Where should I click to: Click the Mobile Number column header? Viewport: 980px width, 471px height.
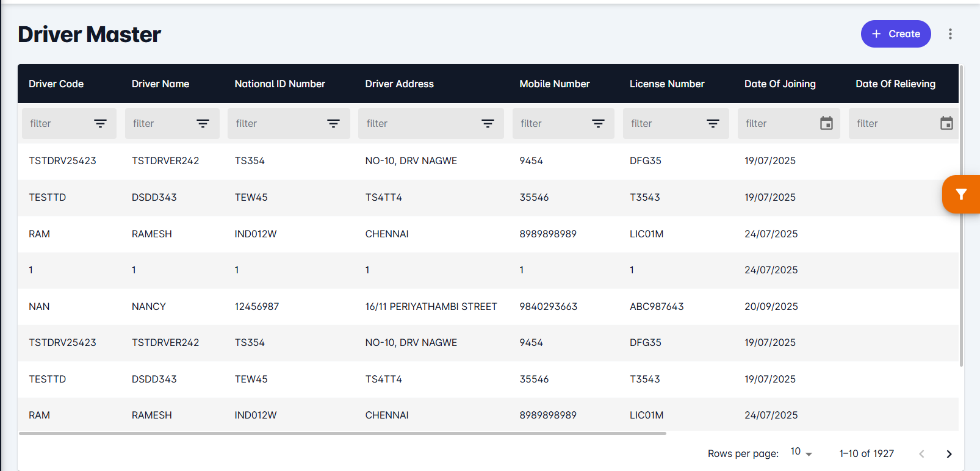point(555,84)
